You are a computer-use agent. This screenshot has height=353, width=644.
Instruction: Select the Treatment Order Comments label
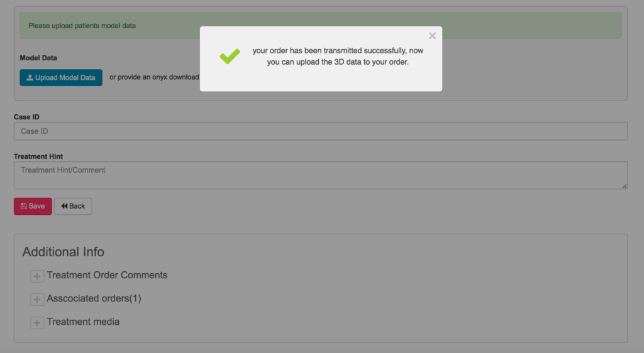(x=107, y=275)
